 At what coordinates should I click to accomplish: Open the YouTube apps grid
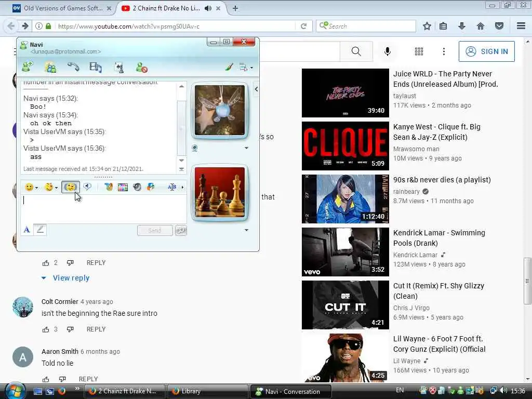[x=419, y=51]
